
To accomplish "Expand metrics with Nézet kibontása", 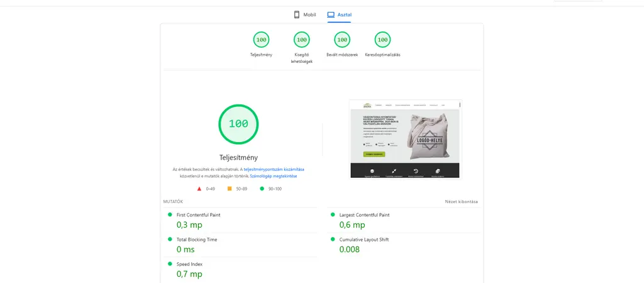I will pyautogui.click(x=461, y=202).
